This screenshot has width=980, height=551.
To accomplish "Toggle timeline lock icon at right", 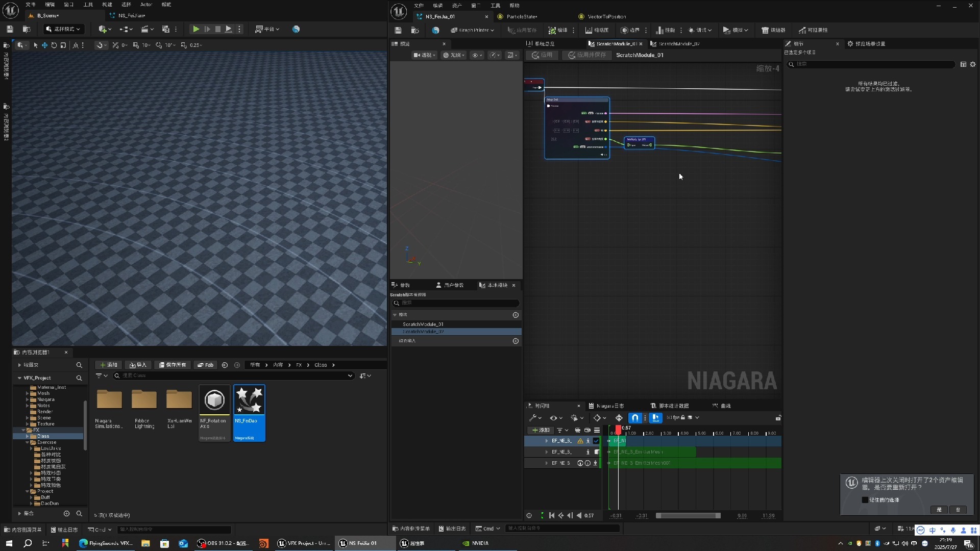I will click(778, 418).
